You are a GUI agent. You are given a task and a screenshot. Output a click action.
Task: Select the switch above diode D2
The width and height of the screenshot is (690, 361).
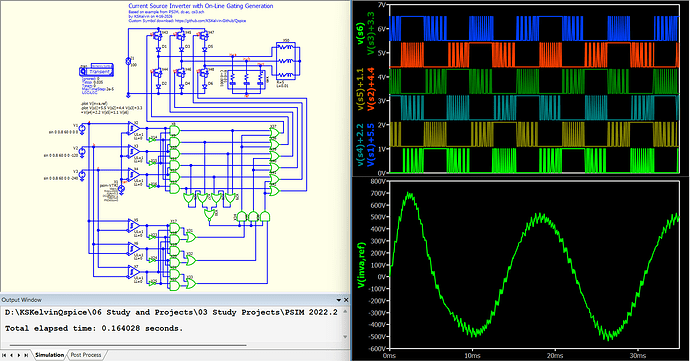click(158, 73)
